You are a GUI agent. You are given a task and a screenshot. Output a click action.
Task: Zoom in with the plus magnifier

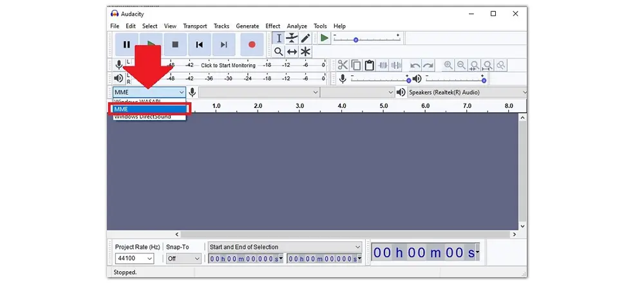[x=448, y=65]
